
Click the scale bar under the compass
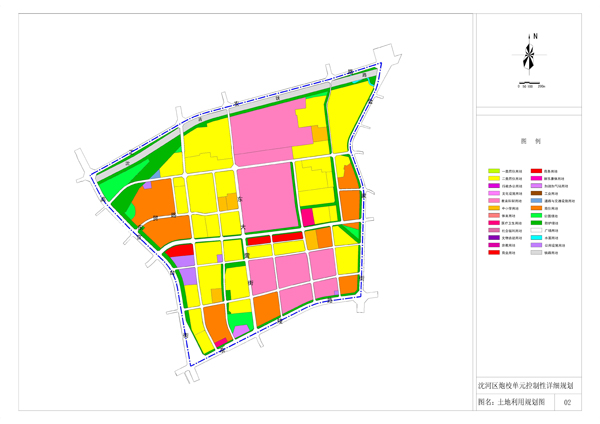[529, 85]
